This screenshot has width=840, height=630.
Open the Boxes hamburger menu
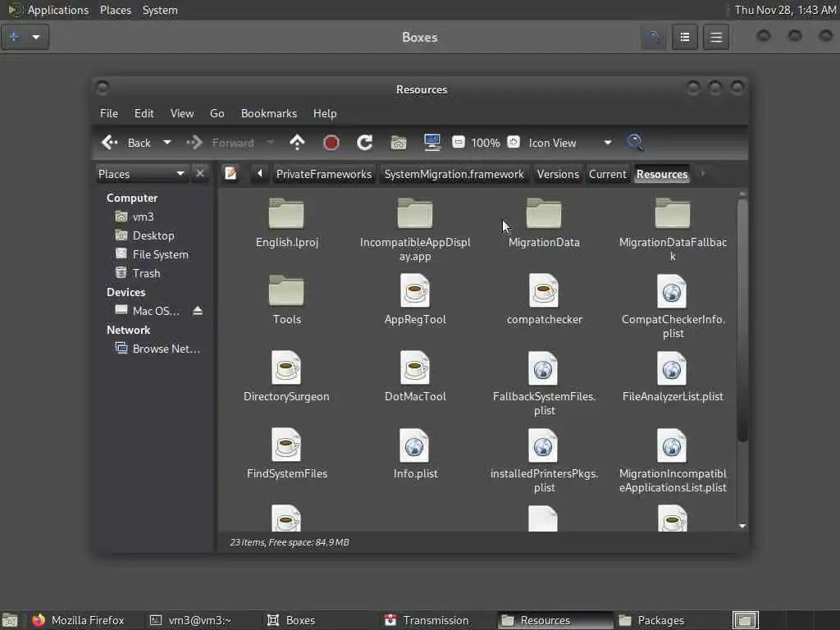[716, 37]
